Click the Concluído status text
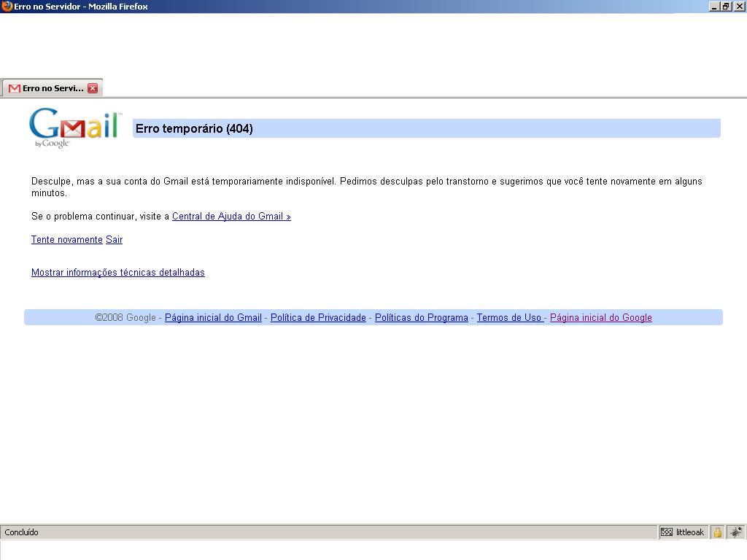Image resolution: width=747 pixels, height=560 pixels. coord(21,532)
